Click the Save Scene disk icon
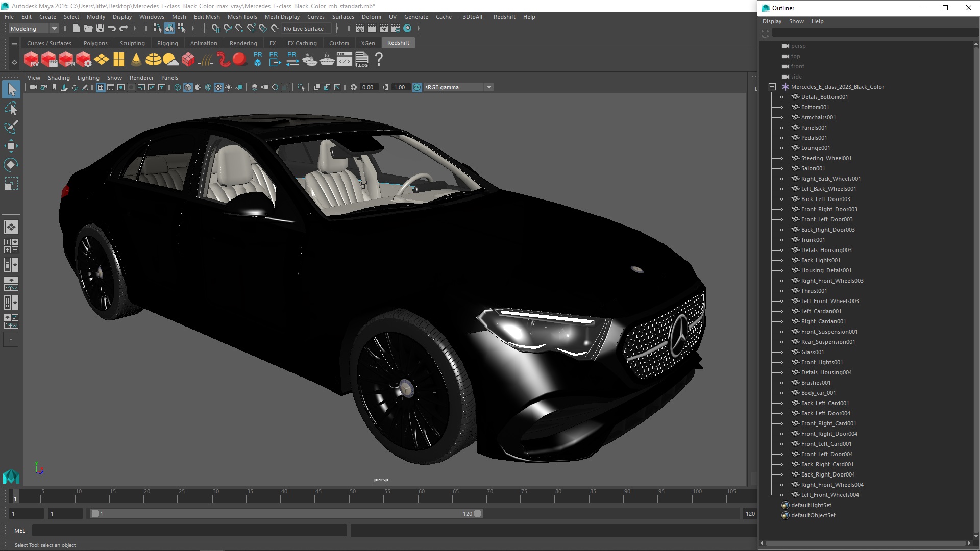Viewport: 980px width, 551px height. pyautogui.click(x=100, y=29)
